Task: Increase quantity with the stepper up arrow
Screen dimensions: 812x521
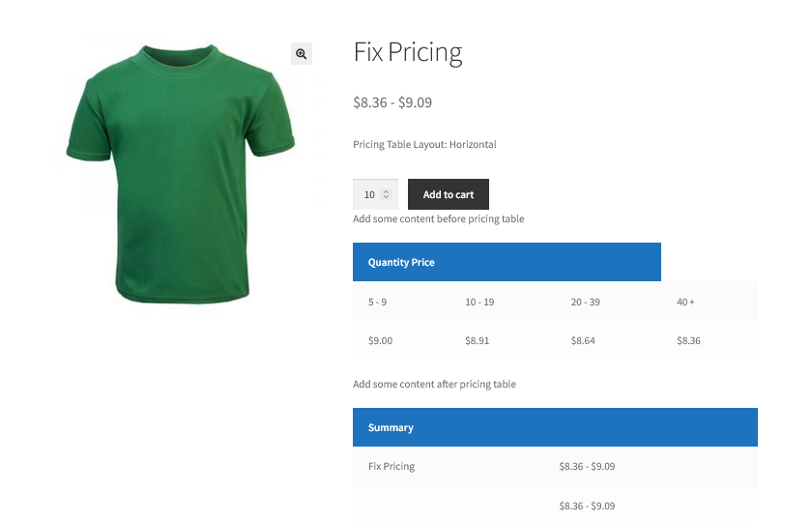Action: [387, 190]
